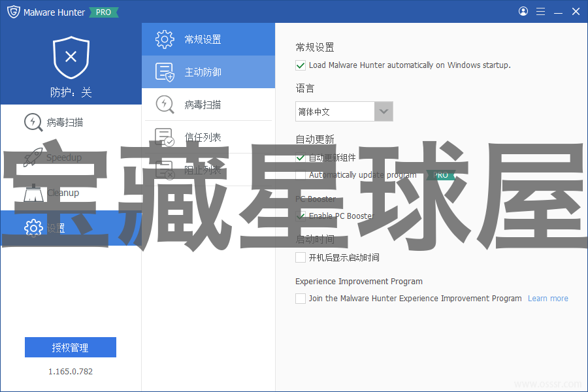The width and height of the screenshot is (588, 392).
Task: Click the Malware Hunter logo shield
Action: (x=14, y=12)
